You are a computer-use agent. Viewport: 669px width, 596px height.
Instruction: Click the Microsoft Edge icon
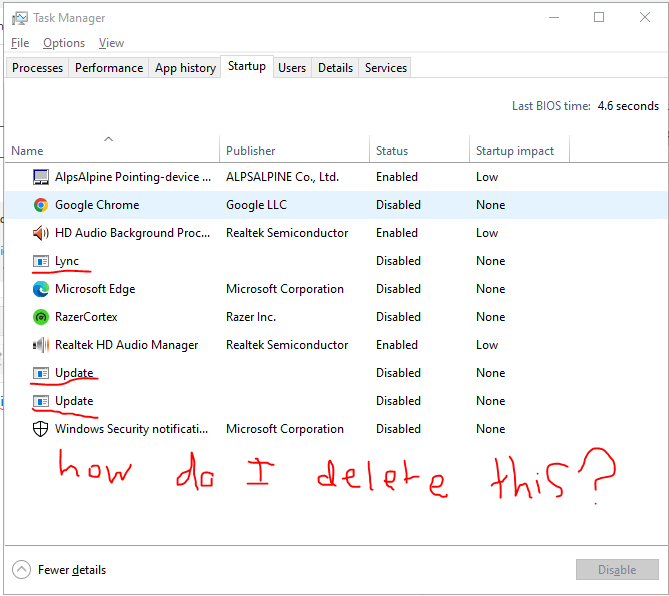tap(41, 289)
